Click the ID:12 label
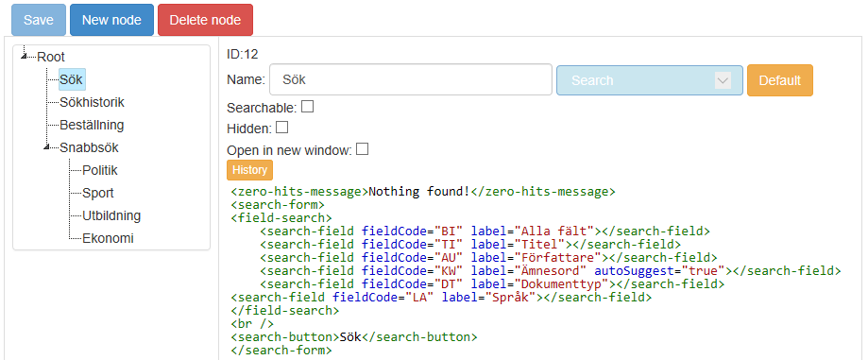 243,54
